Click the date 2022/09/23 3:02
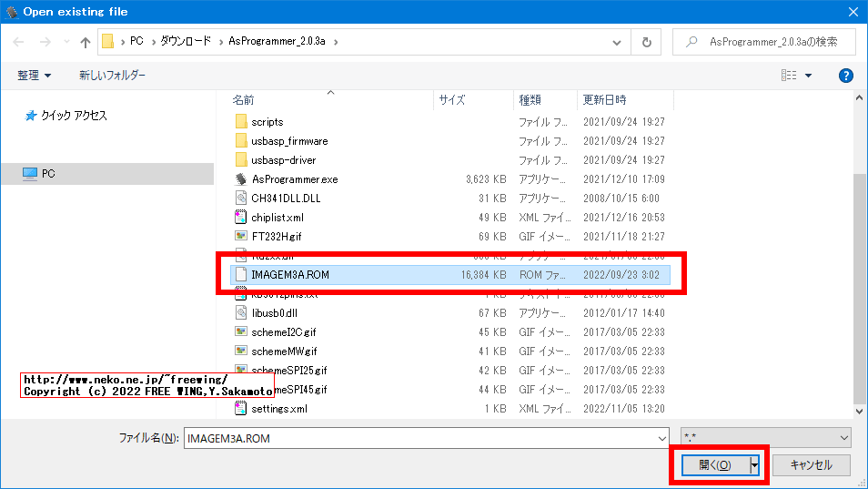This screenshot has height=489, width=868. click(x=621, y=275)
